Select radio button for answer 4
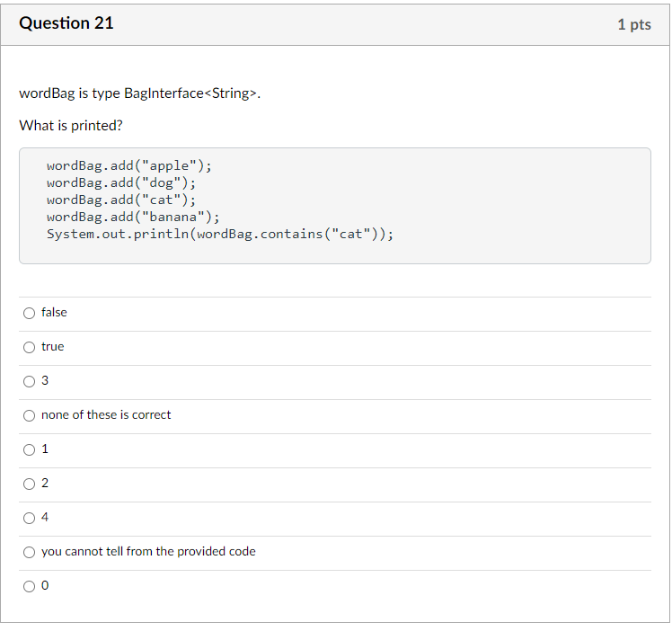 (29, 519)
